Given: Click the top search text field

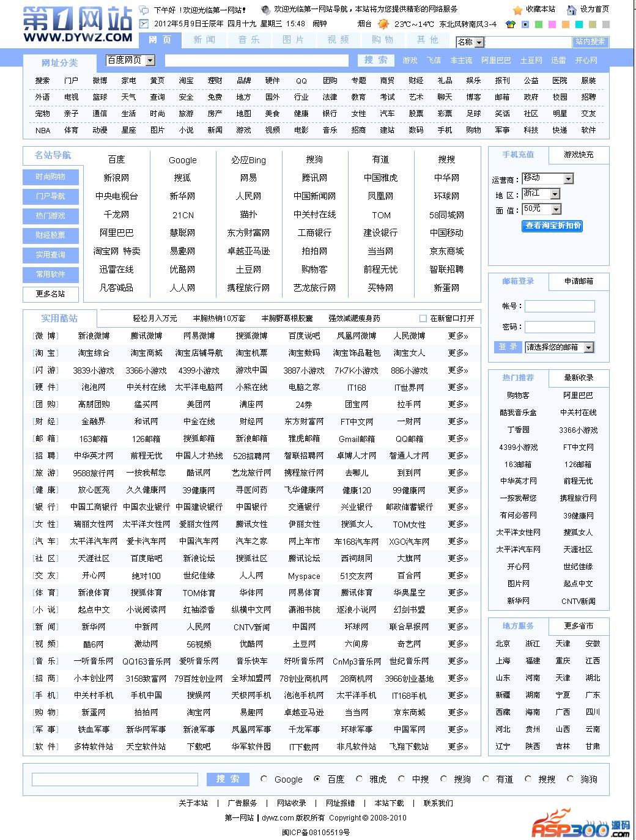Looking at the screenshot, I should point(257,61).
